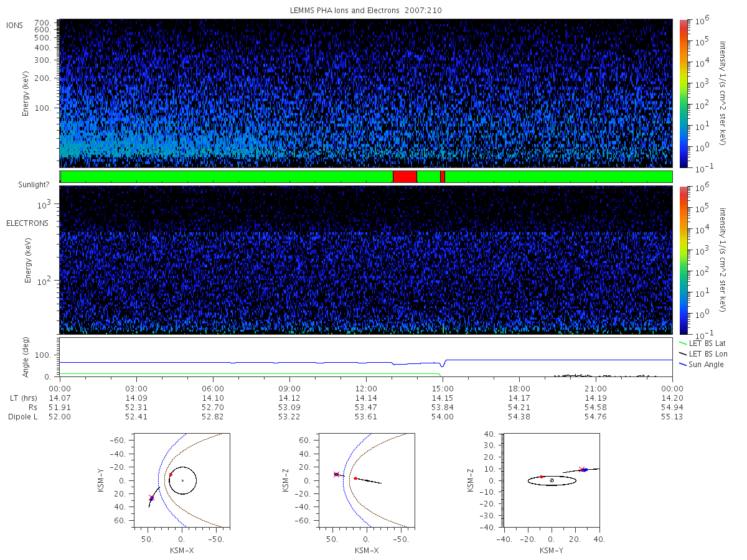Click the 12:00 time axis label
The height and width of the screenshot is (560, 747).
click(x=366, y=388)
